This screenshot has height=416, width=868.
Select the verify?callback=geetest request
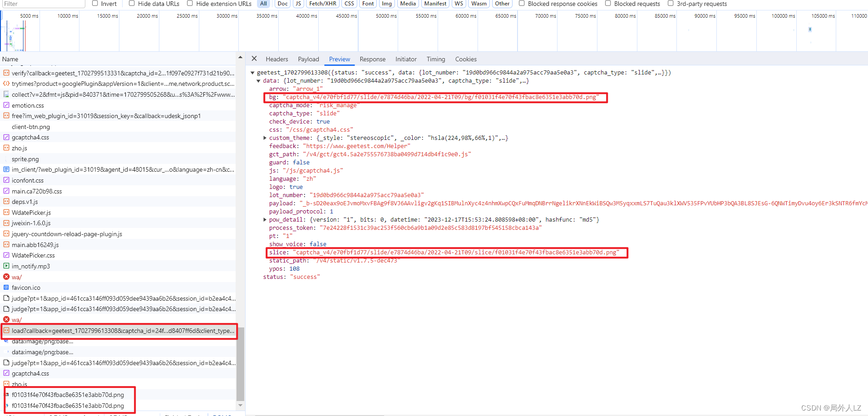coord(118,73)
